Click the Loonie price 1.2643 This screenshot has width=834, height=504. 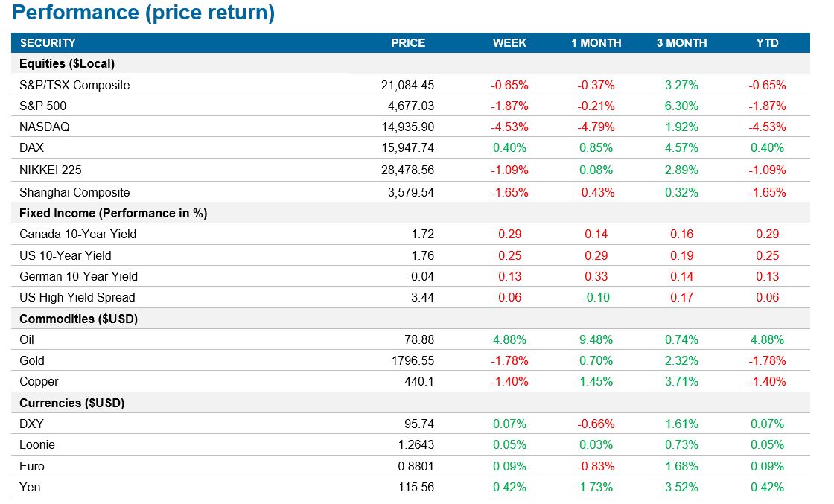pyautogui.click(x=416, y=444)
